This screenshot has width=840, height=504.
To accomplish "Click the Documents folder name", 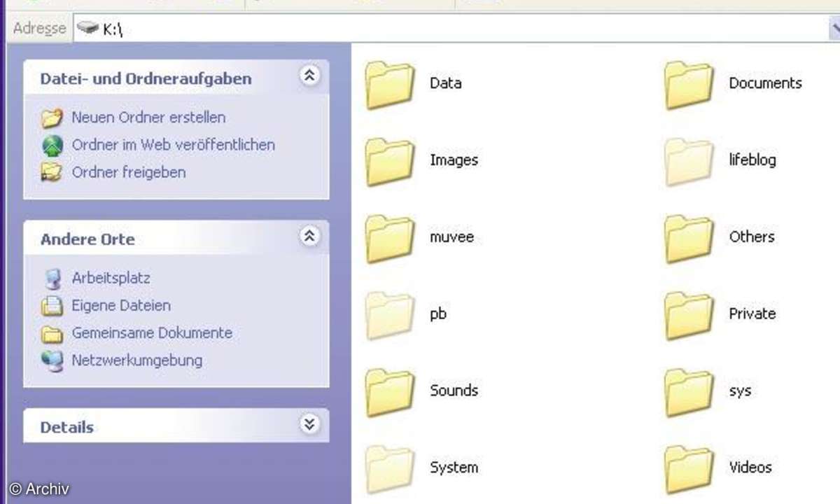I will [765, 83].
